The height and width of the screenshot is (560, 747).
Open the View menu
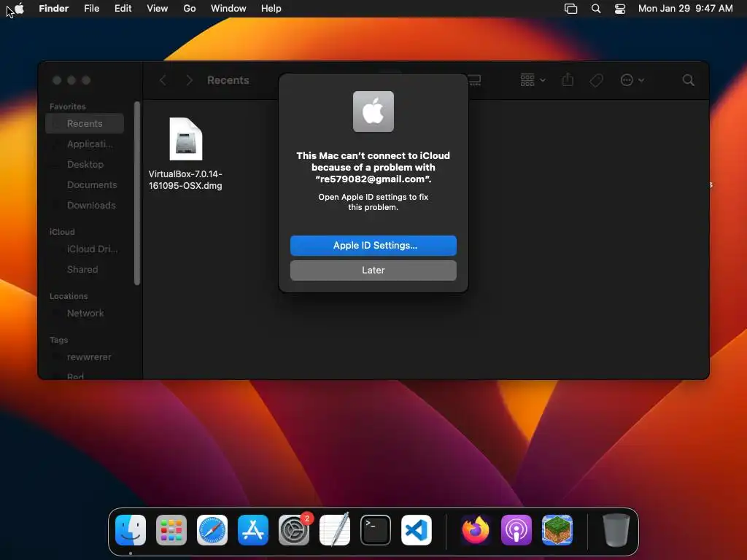point(158,9)
